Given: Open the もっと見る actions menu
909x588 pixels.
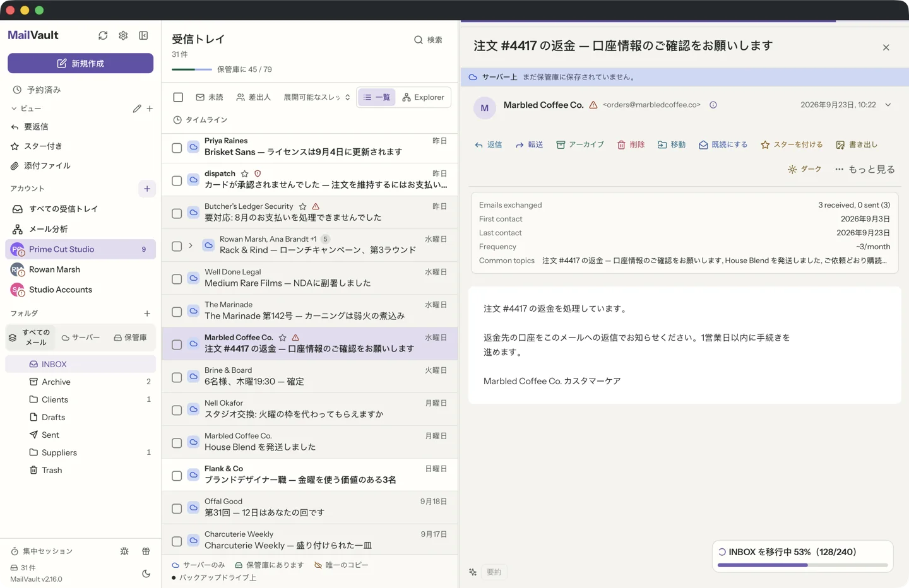Looking at the screenshot, I should pyautogui.click(x=865, y=169).
